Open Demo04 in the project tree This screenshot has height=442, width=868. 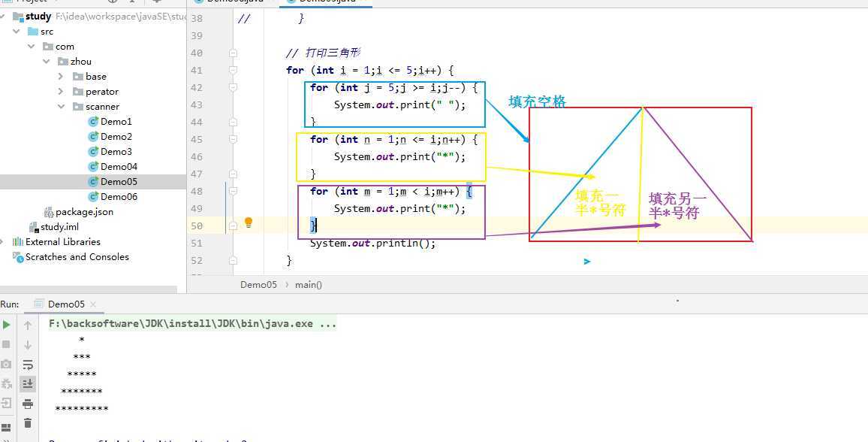tap(119, 166)
